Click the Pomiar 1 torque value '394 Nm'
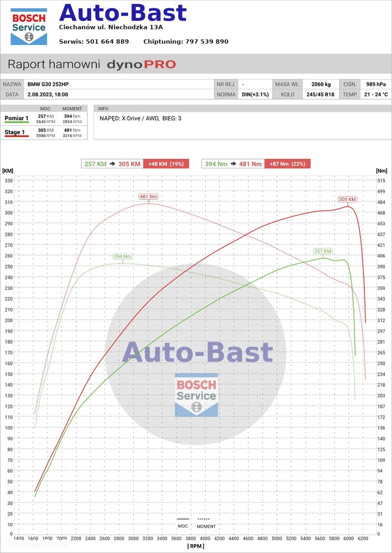 72,116
